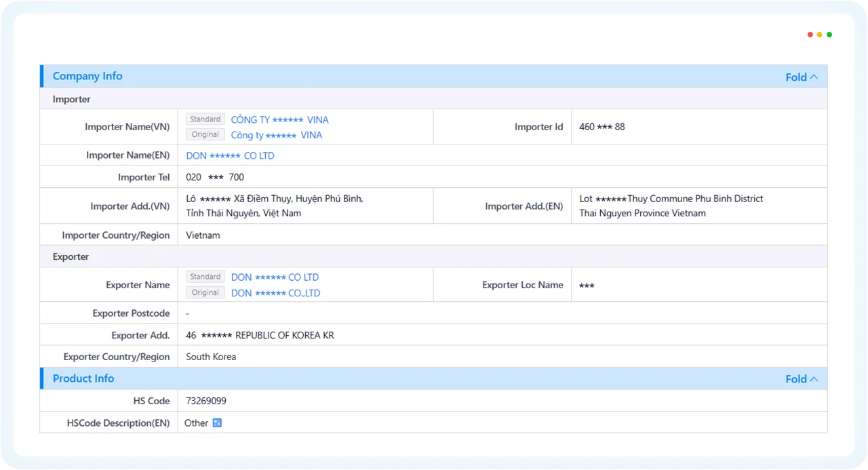The height and width of the screenshot is (470, 868).
Task: Select the Importer Tel value 020 *** 700
Action: click(x=215, y=177)
